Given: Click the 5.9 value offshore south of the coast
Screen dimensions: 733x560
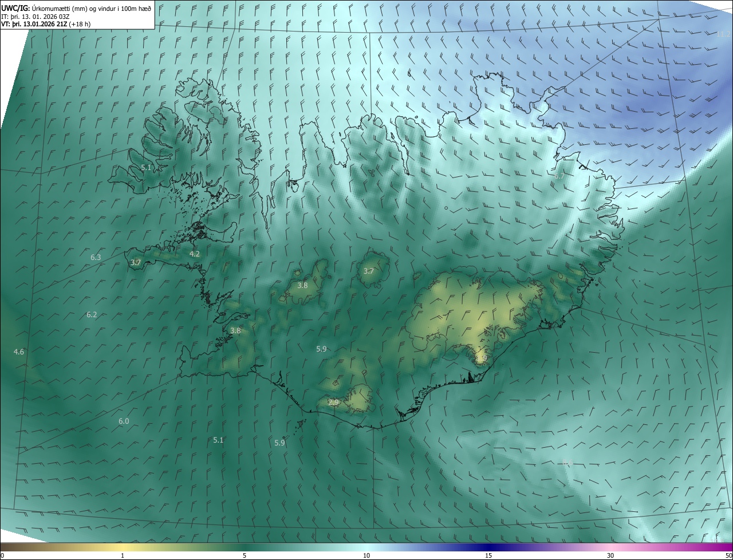Looking at the screenshot, I should (x=279, y=443).
